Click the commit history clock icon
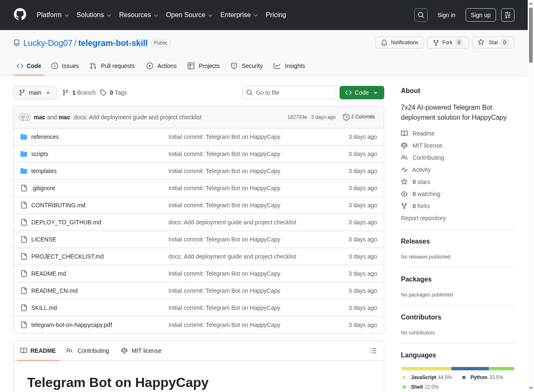 tap(346, 117)
